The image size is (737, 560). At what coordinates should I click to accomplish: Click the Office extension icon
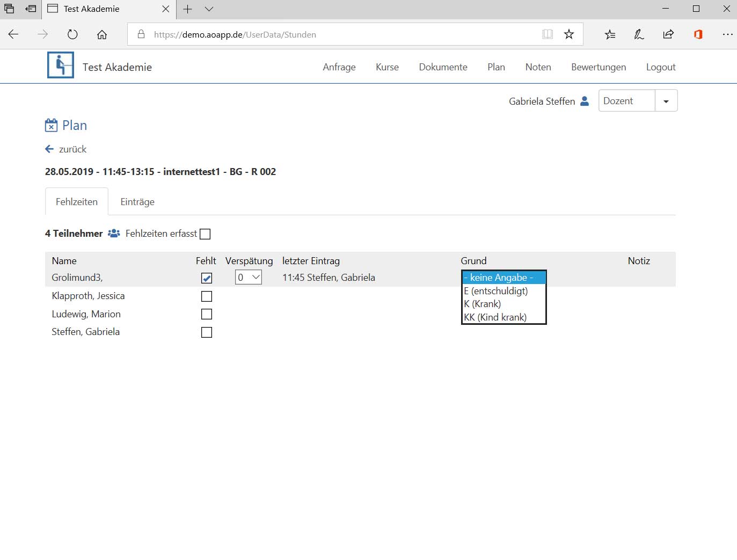(x=698, y=34)
